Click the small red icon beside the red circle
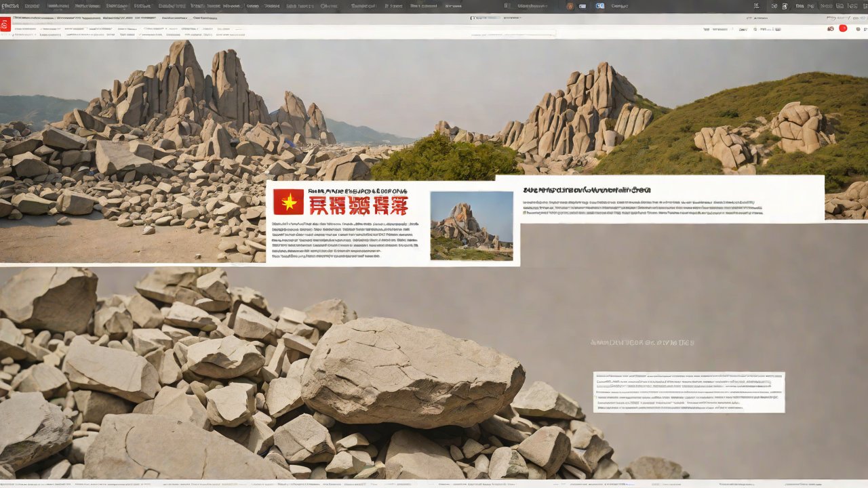 tap(831, 28)
